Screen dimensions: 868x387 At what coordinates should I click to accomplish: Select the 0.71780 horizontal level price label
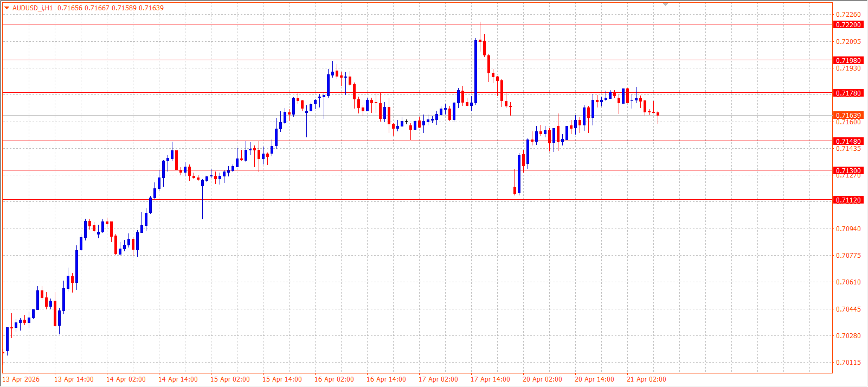(x=848, y=93)
